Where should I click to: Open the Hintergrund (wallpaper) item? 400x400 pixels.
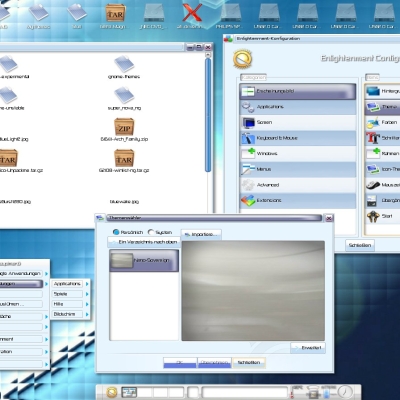[382, 91]
